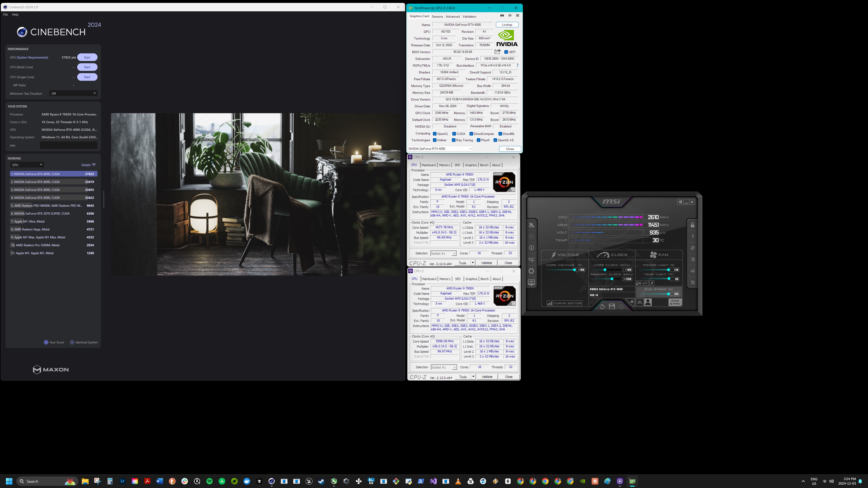Start Cinebench GPU test

click(87, 57)
